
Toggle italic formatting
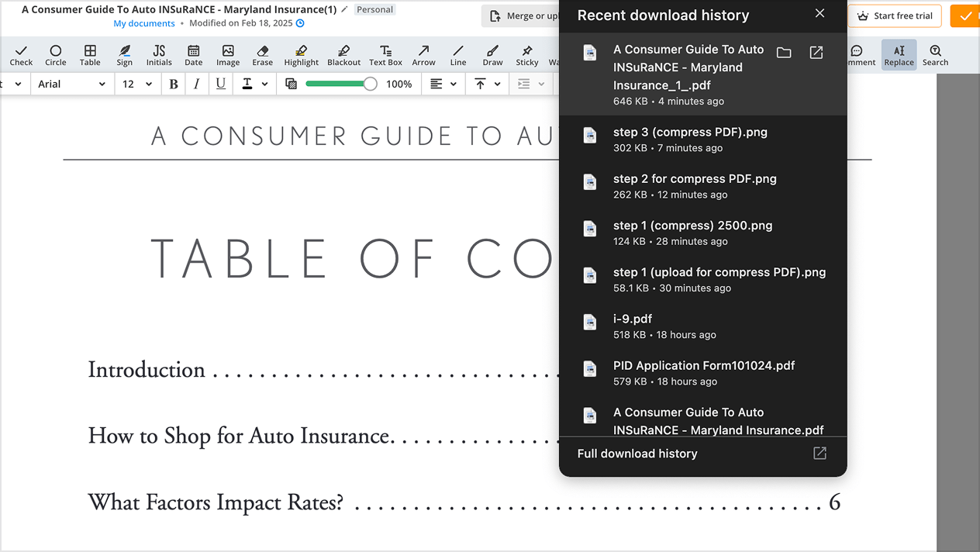click(x=197, y=84)
